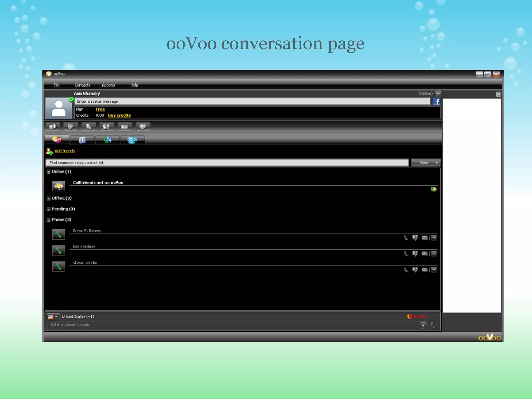The height and width of the screenshot is (399, 532).
Task: Click edit note icon in shawn zentko row
Action: pos(415,270)
